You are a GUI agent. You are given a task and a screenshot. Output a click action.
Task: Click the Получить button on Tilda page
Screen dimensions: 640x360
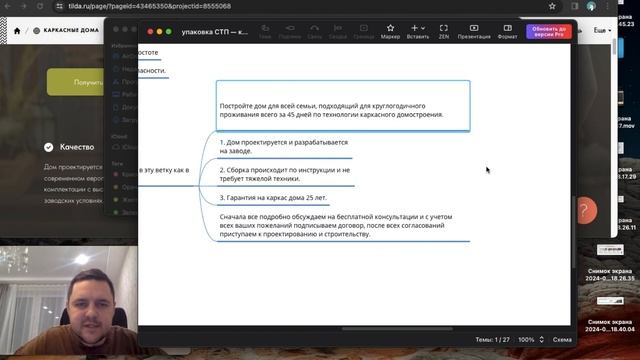[x=76, y=82]
